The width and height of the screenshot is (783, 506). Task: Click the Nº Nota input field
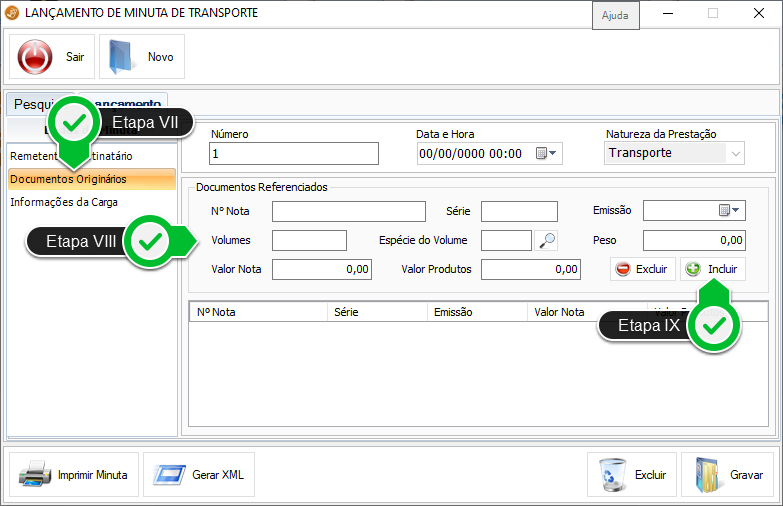[349, 211]
